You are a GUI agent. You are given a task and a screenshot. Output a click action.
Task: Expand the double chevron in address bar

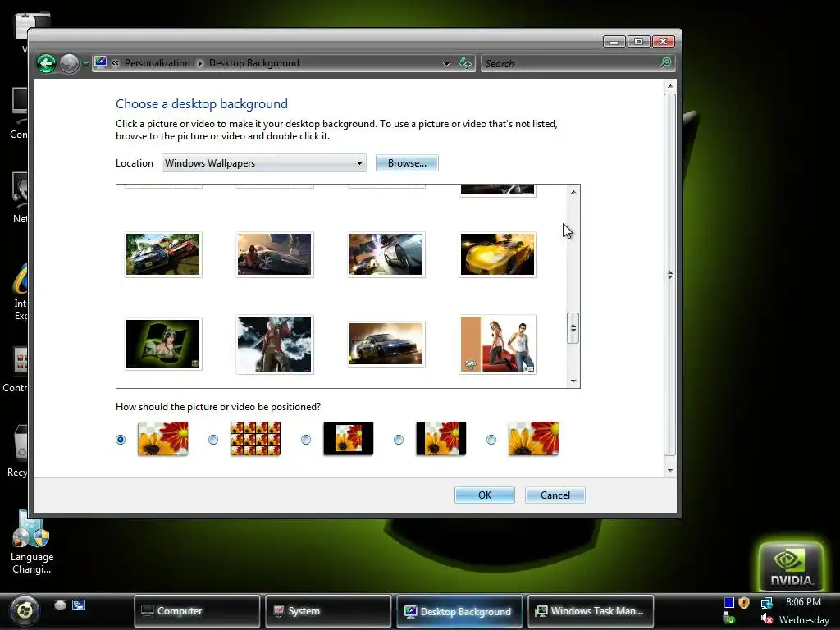pos(115,63)
